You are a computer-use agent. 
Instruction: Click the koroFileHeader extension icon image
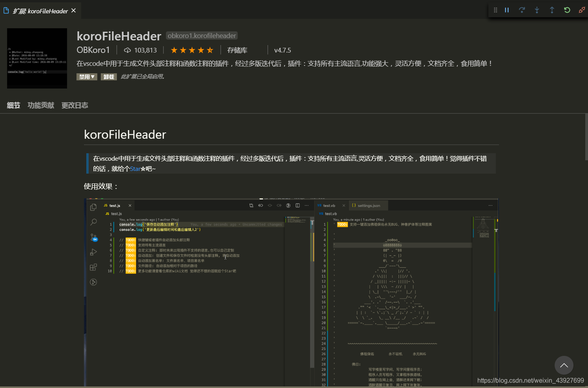point(37,58)
